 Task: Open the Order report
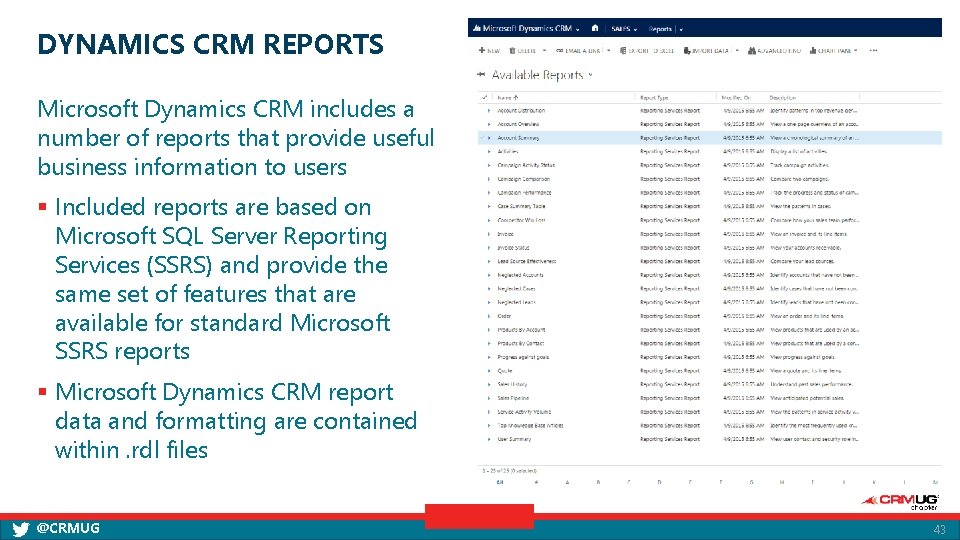pyautogui.click(x=504, y=316)
